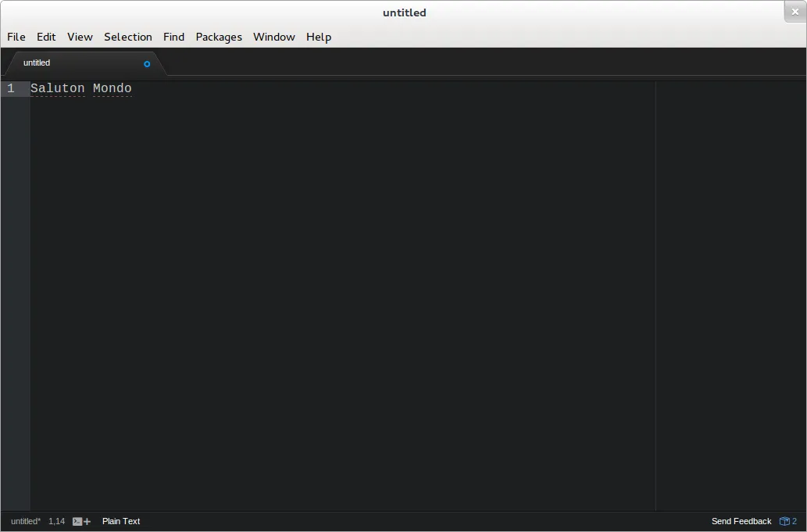Open the Help menu
The height and width of the screenshot is (532, 807).
tap(319, 37)
